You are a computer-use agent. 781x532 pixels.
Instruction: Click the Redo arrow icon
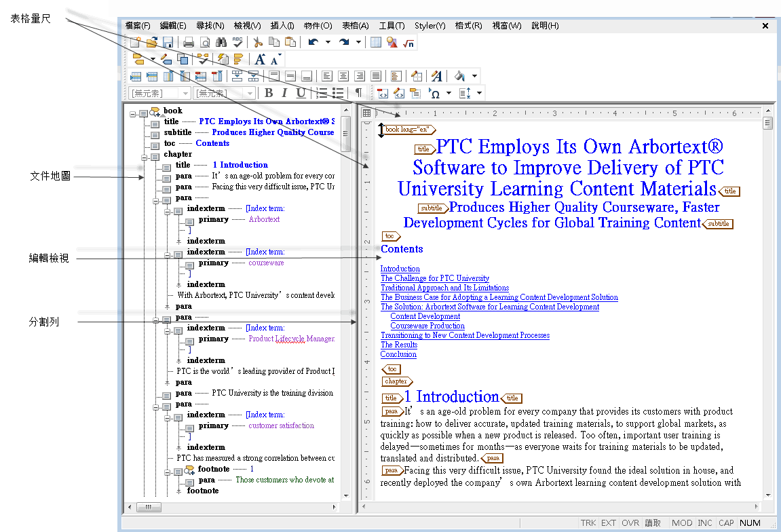344,42
